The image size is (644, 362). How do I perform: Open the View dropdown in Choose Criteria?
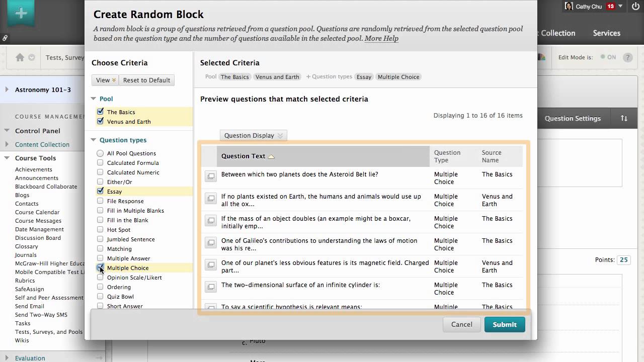coord(105,80)
